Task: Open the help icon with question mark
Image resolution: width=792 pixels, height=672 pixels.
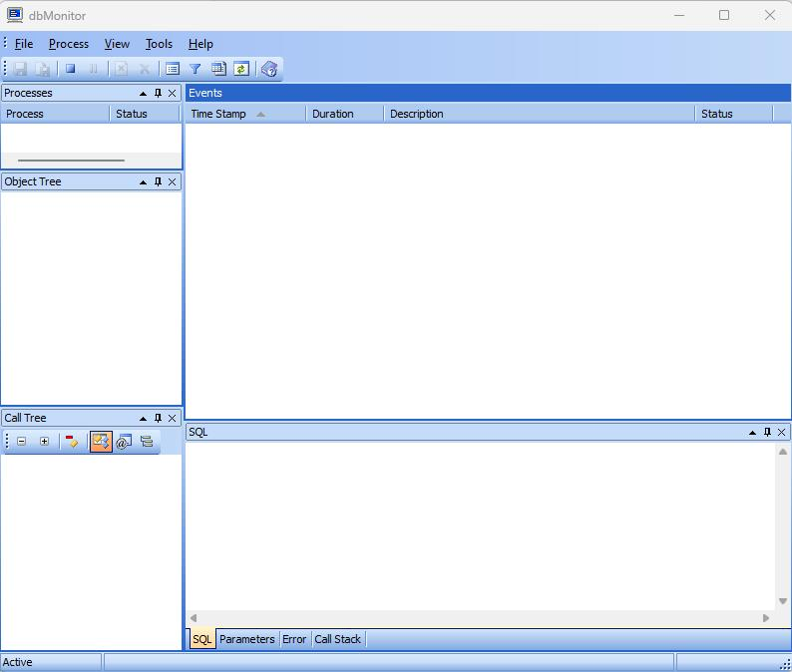Action: click(x=269, y=69)
